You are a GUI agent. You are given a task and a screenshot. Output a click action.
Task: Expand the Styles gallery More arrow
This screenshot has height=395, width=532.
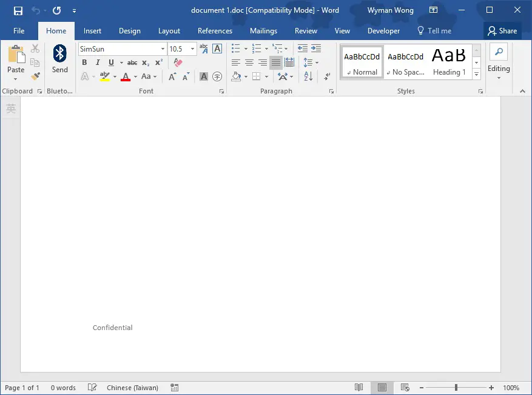(476, 74)
